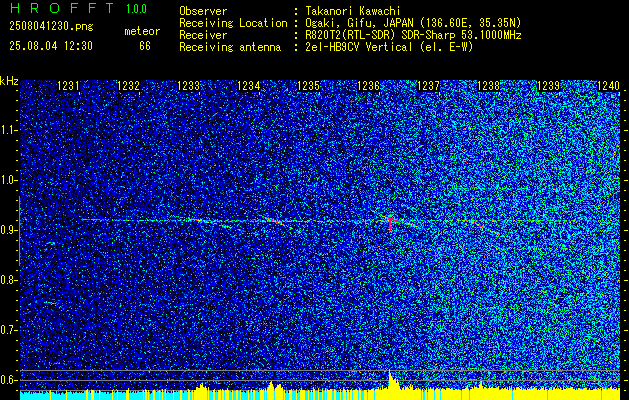This screenshot has width=629, height=400.
Task: Click the 1.0 kHz axis value
Action: 7,180
